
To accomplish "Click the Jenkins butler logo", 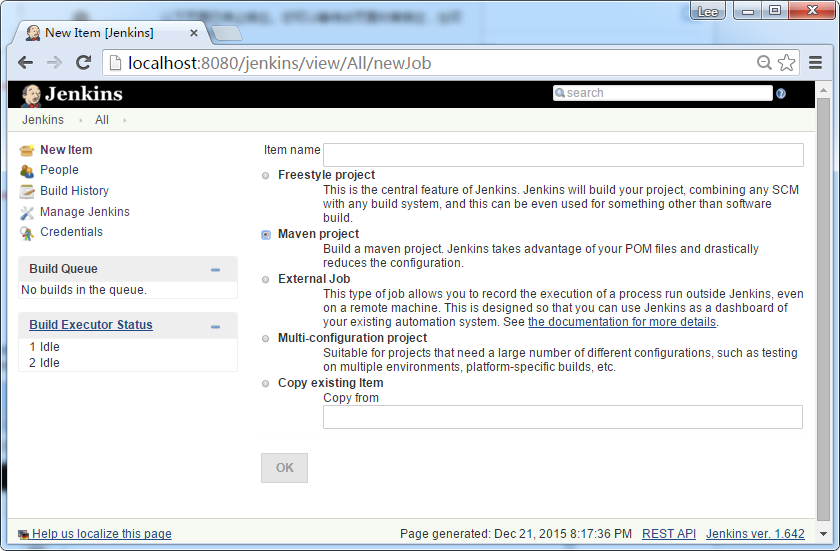I will pos(31,94).
